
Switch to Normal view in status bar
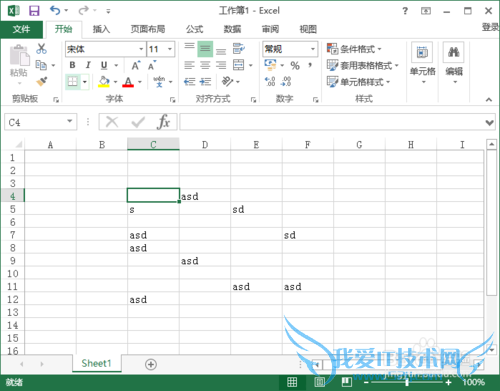292,382
